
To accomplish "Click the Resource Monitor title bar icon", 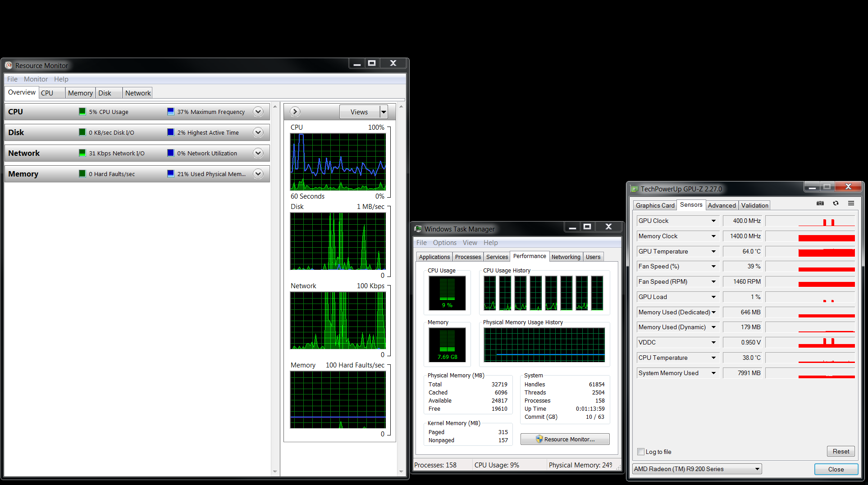I will (9, 66).
